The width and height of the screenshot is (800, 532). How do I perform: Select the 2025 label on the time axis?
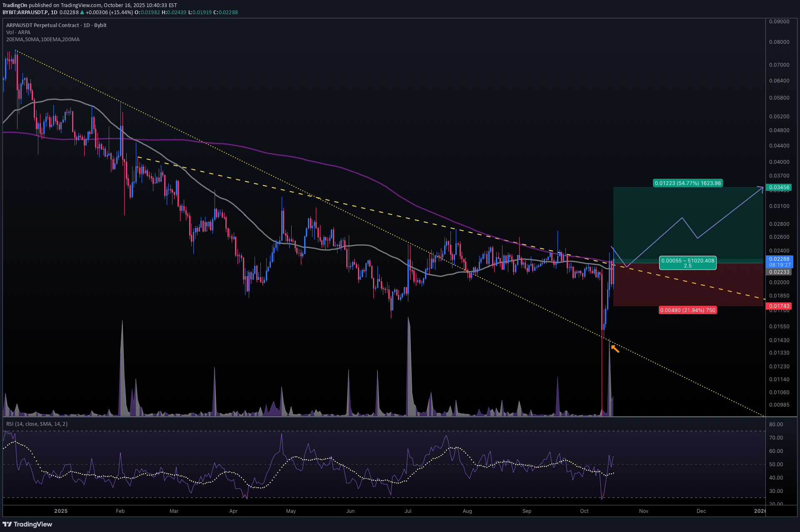tap(61, 511)
